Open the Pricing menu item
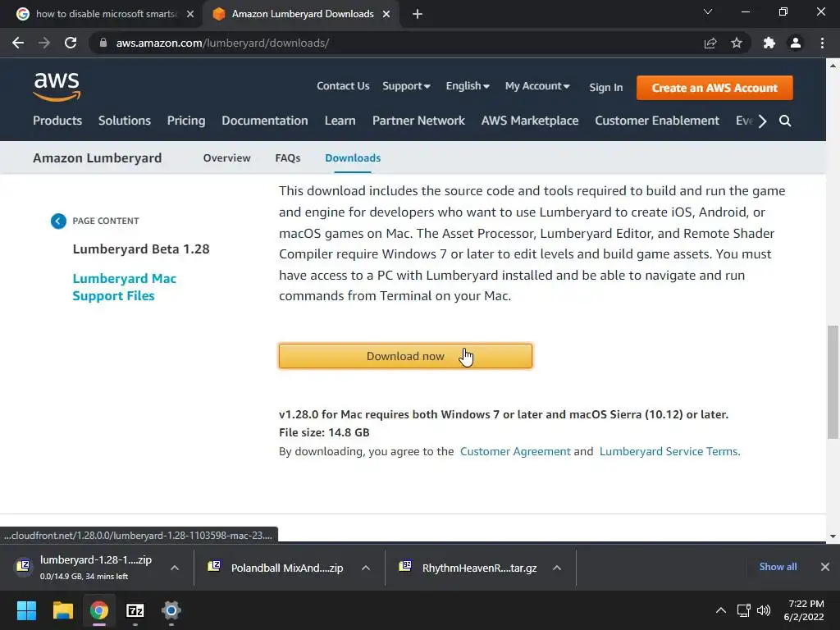Screen dimensions: 840x630 186,121
